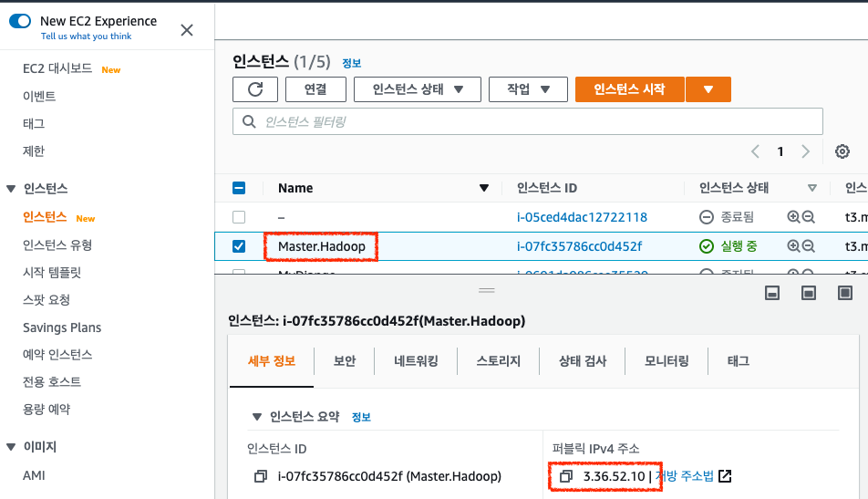Switch to the 보안 tab
This screenshot has height=499, width=868.
[x=345, y=361]
